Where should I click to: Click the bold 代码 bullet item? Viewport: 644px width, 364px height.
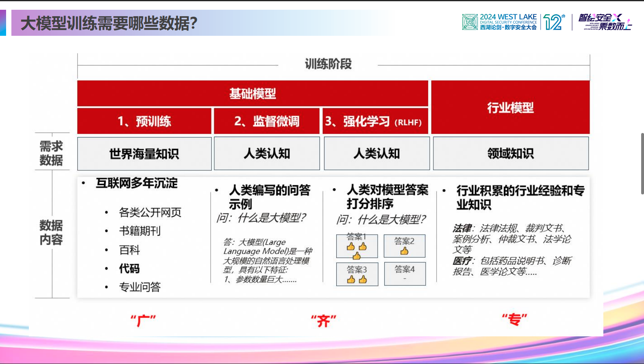click(129, 268)
